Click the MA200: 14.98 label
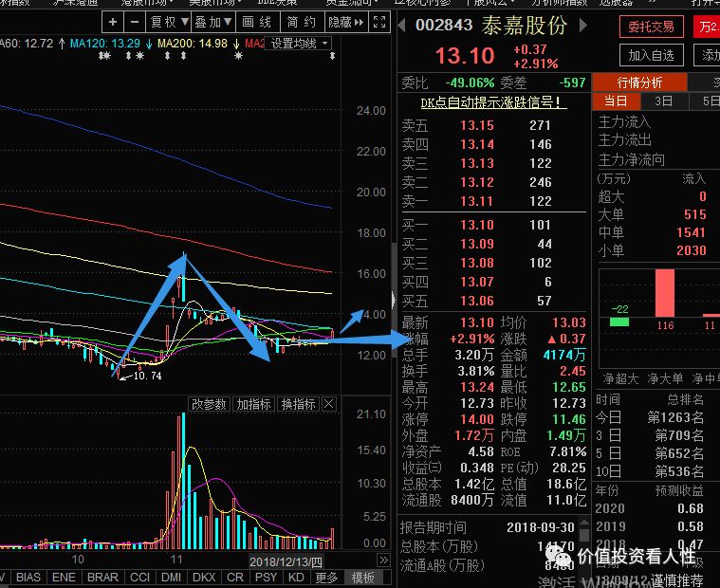Image resolution: width=720 pixels, height=588 pixels. [x=193, y=44]
